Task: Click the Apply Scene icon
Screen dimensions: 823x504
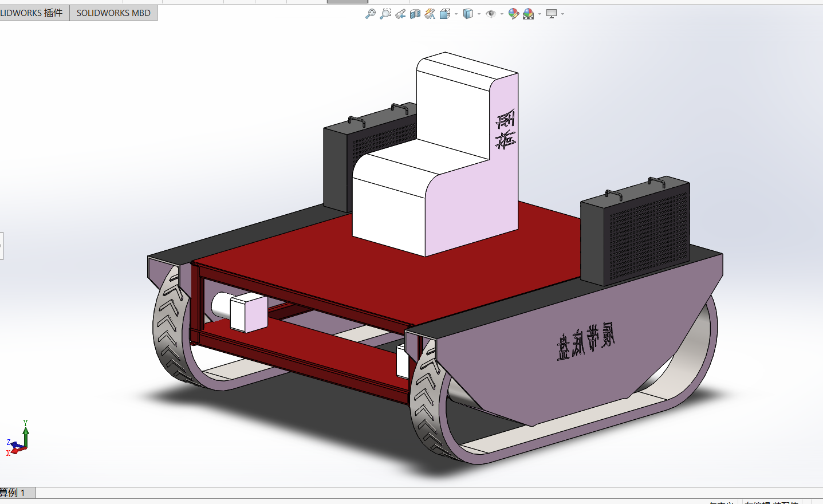Action: pyautogui.click(x=528, y=14)
